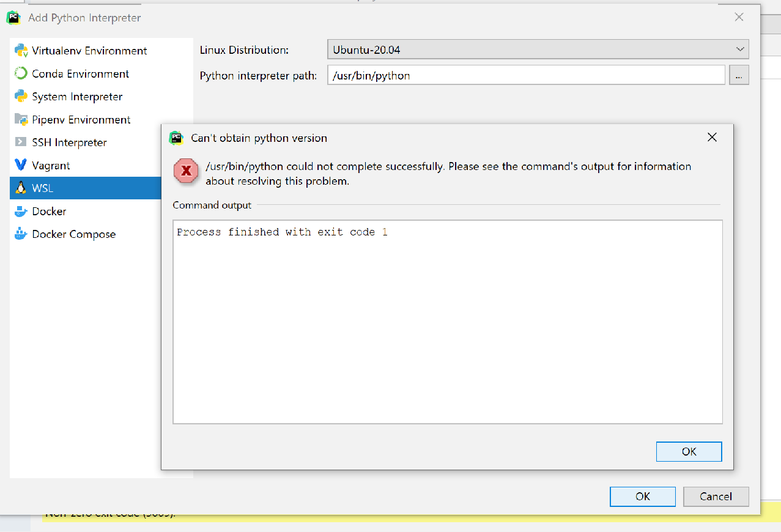Click the System Interpreter python icon
This screenshot has width=781, height=532.
(x=21, y=97)
